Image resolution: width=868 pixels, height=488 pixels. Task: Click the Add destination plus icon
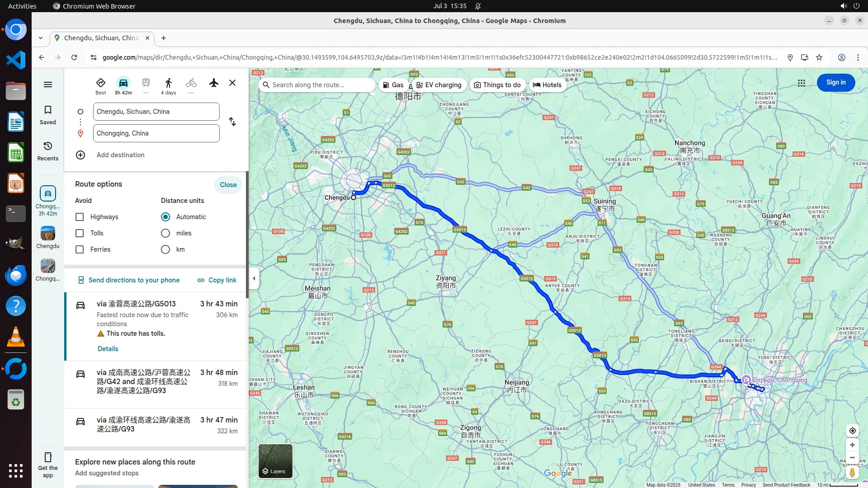click(x=80, y=155)
